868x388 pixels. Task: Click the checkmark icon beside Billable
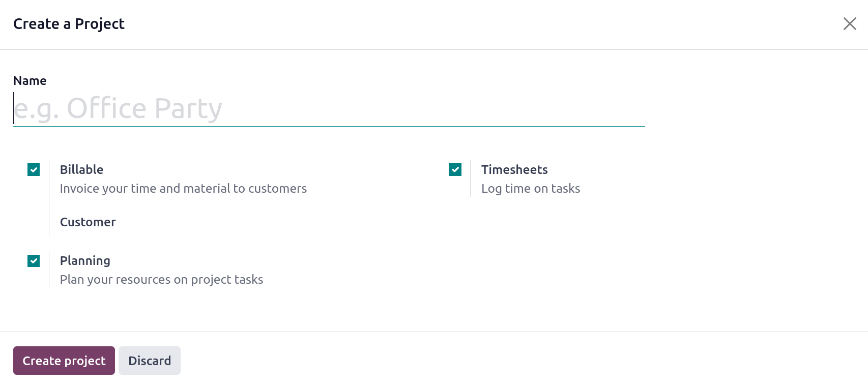pos(34,169)
